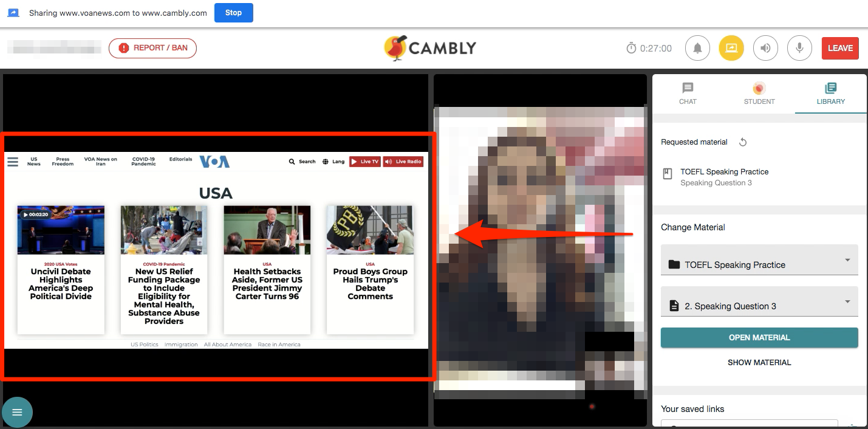Click the VOA logo
The image size is (868, 429).
click(x=215, y=162)
